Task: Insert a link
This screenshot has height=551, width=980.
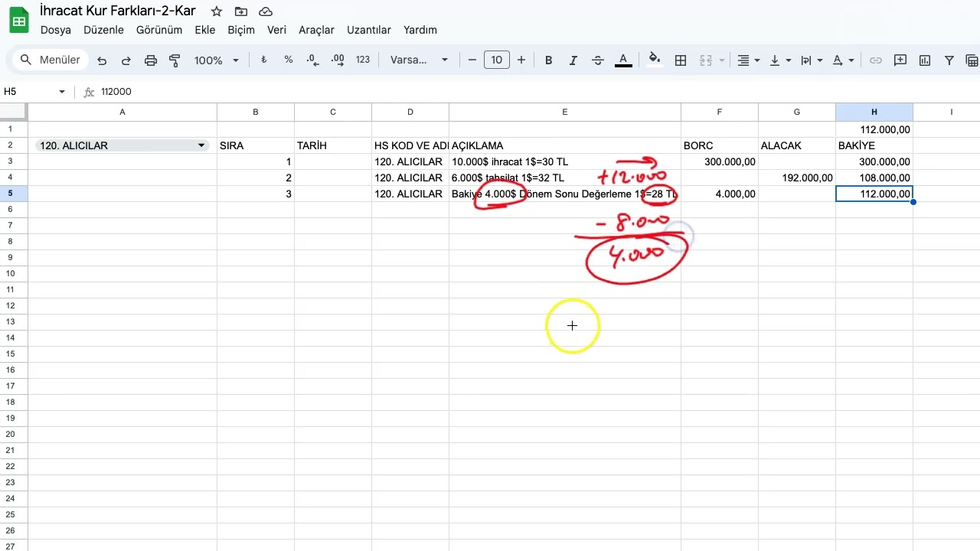Action: click(x=875, y=60)
